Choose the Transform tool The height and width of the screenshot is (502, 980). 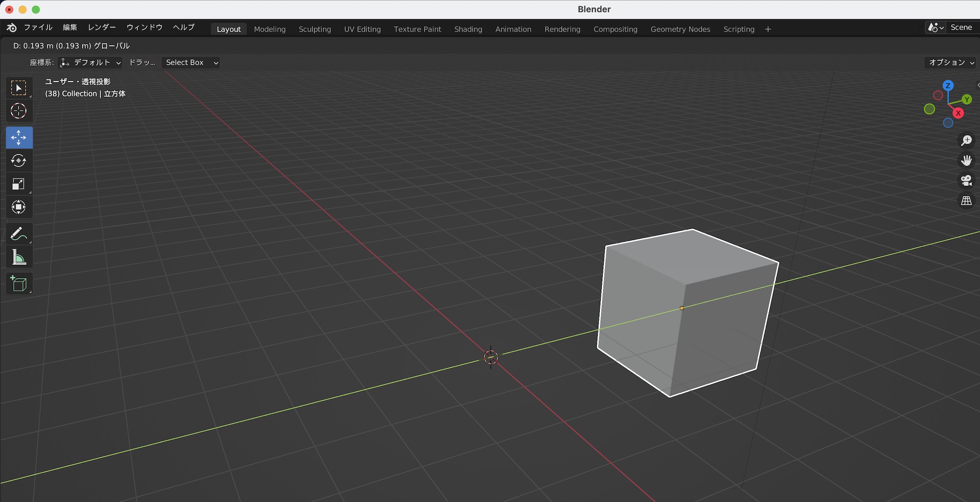[x=19, y=207]
